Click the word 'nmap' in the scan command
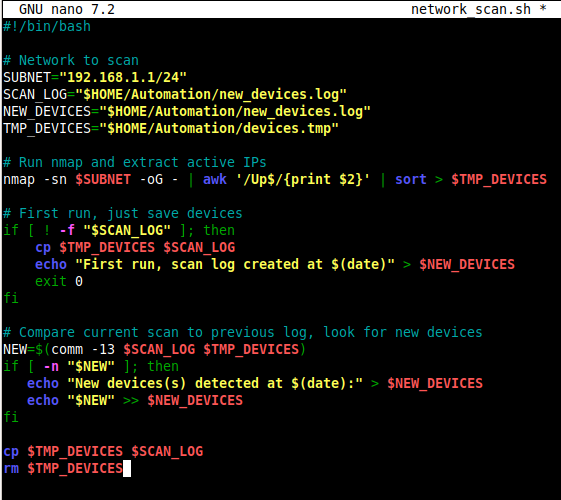This screenshot has height=500, width=561. click(19, 179)
